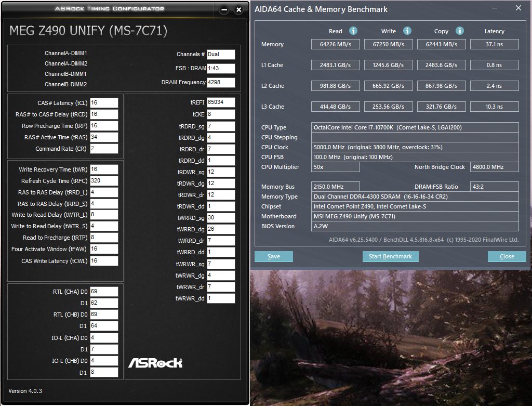This screenshot has width=532, height=406.
Task: Click the Memory Type DDR4-4300 field
Action: [415, 197]
